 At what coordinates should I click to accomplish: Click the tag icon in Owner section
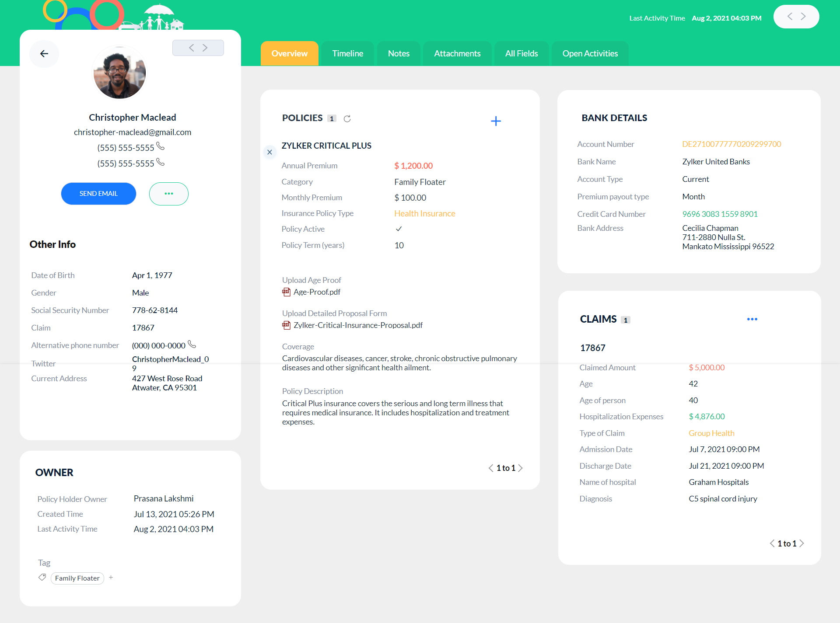(x=42, y=578)
